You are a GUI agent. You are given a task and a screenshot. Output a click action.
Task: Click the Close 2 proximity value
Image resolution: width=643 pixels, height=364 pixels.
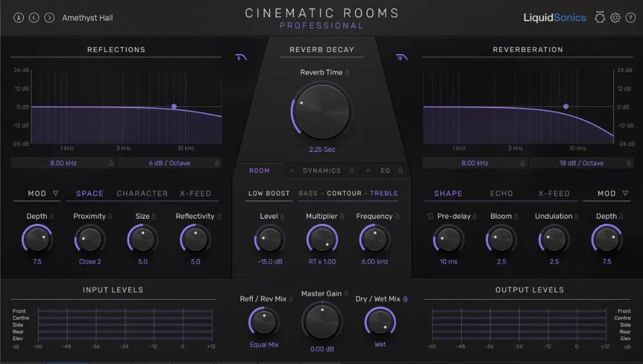tap(90, 261)
